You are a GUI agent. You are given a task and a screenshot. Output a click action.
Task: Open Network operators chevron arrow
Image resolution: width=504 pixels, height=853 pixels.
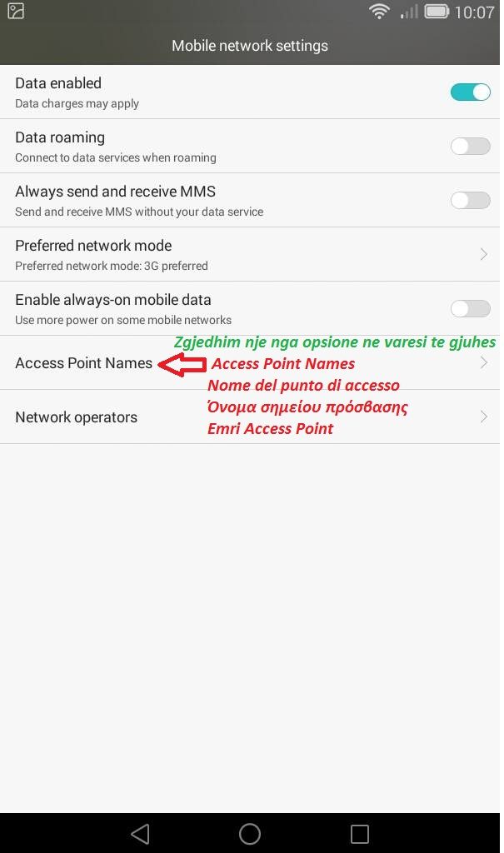coord(483,417)
